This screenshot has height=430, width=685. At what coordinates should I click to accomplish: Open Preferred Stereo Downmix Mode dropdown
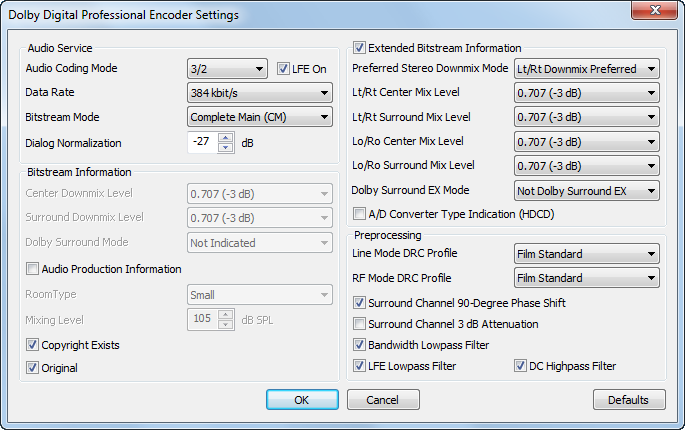point(587,69)
